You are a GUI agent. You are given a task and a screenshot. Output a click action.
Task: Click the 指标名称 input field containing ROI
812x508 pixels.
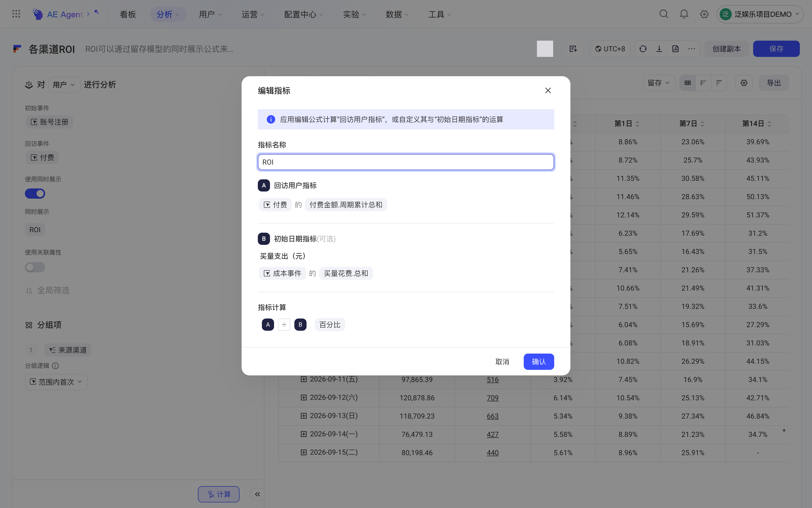tap(406, 162)
